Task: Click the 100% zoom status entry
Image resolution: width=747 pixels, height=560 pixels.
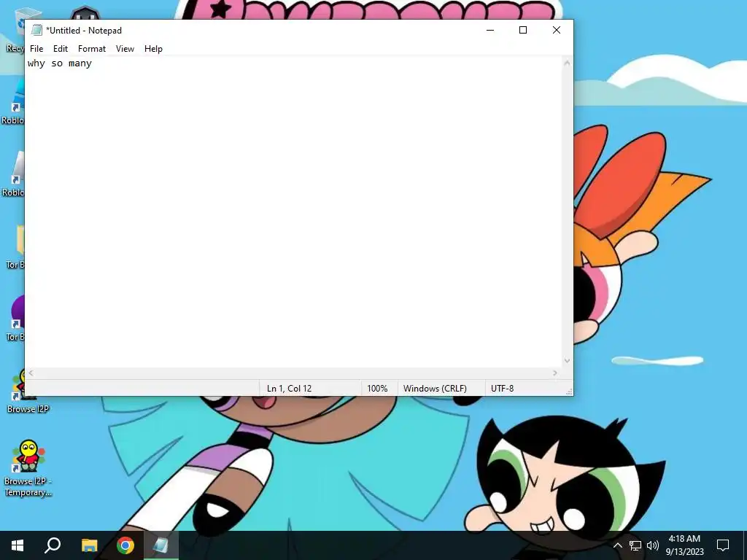Action: coord(377,389)
